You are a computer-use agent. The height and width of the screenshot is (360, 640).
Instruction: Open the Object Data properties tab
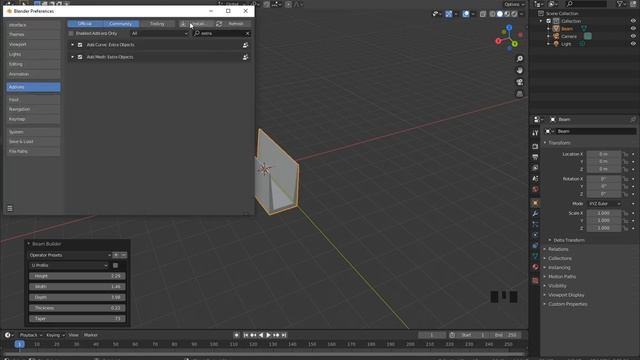click(x=535, y=256)
